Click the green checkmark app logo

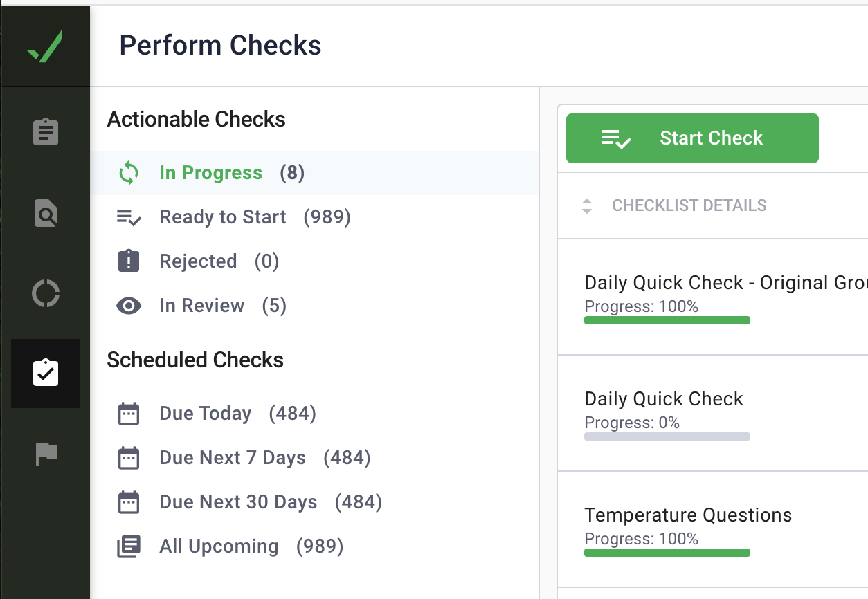pos(45,46)
